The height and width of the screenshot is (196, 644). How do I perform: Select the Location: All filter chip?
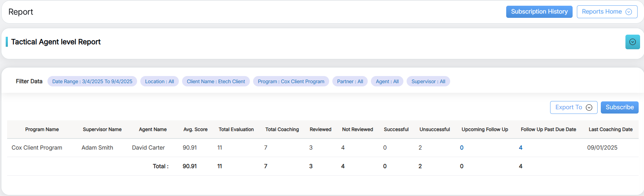(x=159, y=81)
